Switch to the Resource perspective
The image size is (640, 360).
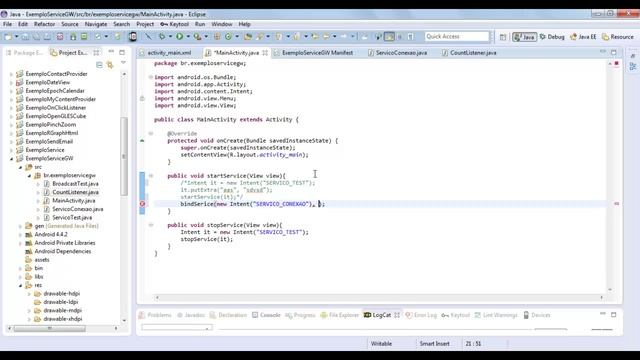(x=618, y=37)
